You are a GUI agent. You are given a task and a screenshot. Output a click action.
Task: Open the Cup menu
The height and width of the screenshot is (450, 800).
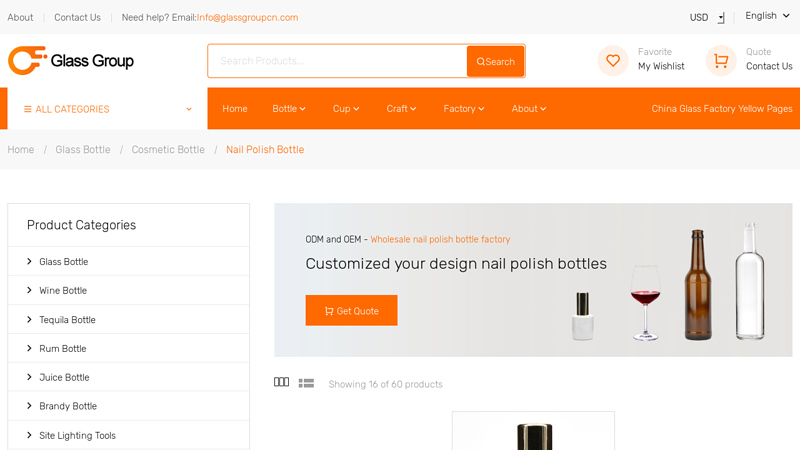(346, 109)
